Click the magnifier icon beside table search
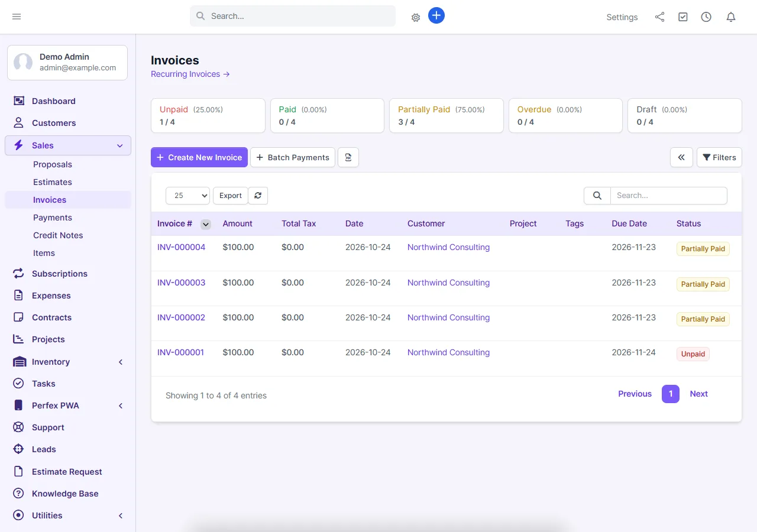This screenshot has width=757, height=532. pyautogui.click(x=597, y=196)
